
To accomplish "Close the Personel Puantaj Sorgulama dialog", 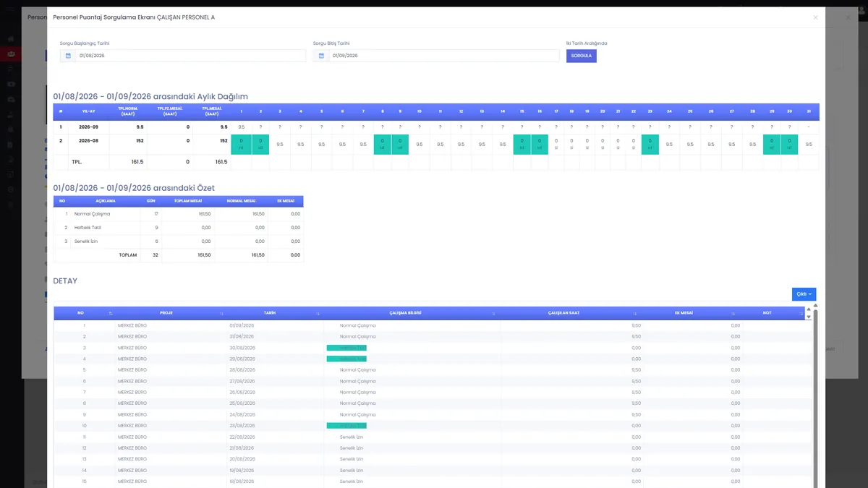I will (x=815, y=17).
